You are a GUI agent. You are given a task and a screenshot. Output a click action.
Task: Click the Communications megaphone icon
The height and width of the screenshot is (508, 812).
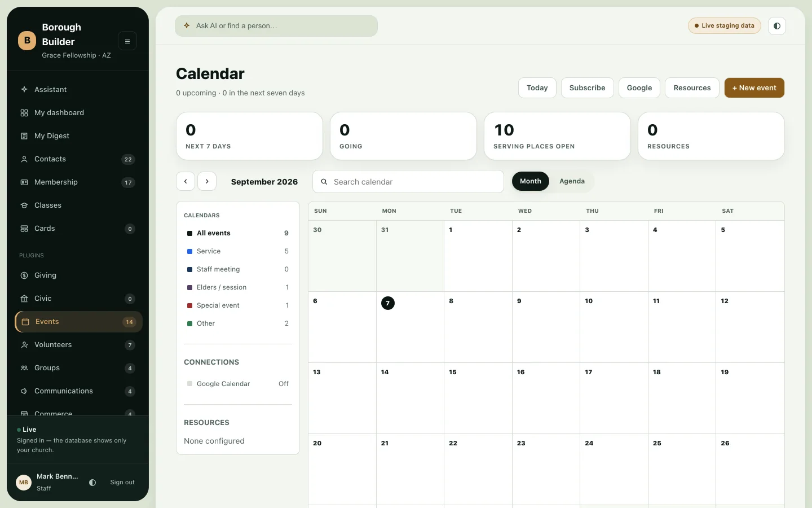[24, 391]
